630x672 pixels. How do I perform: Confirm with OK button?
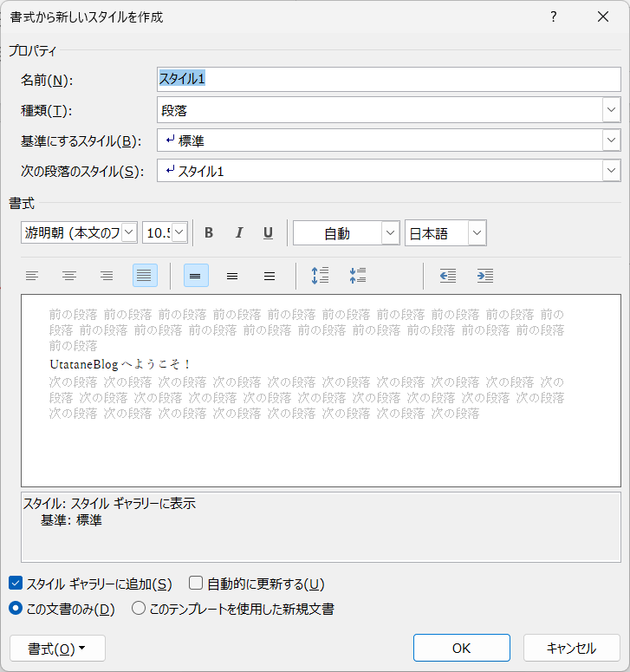click(x=462, y=648)
